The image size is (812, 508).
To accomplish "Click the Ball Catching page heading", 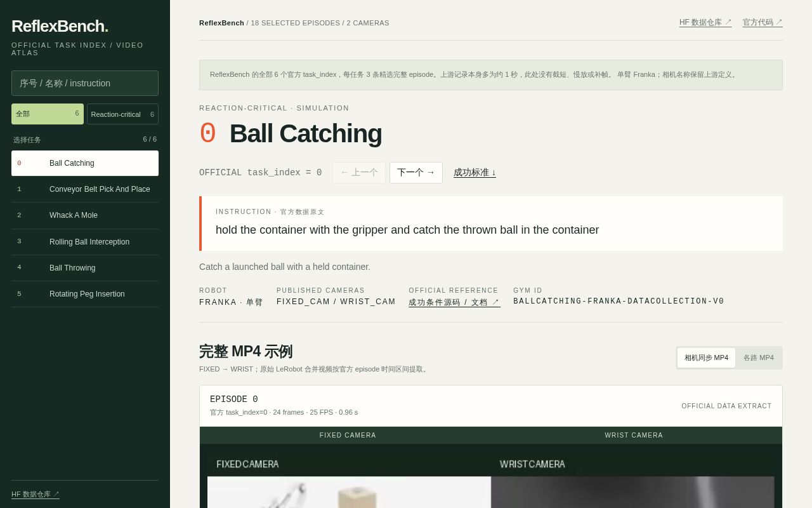I will pyautogui.click(x=306, y=133).
